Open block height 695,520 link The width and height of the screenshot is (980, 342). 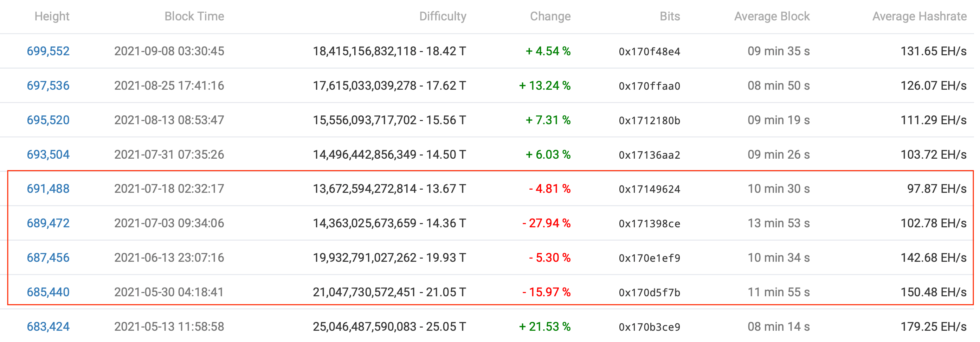click(x=48, y=120)
